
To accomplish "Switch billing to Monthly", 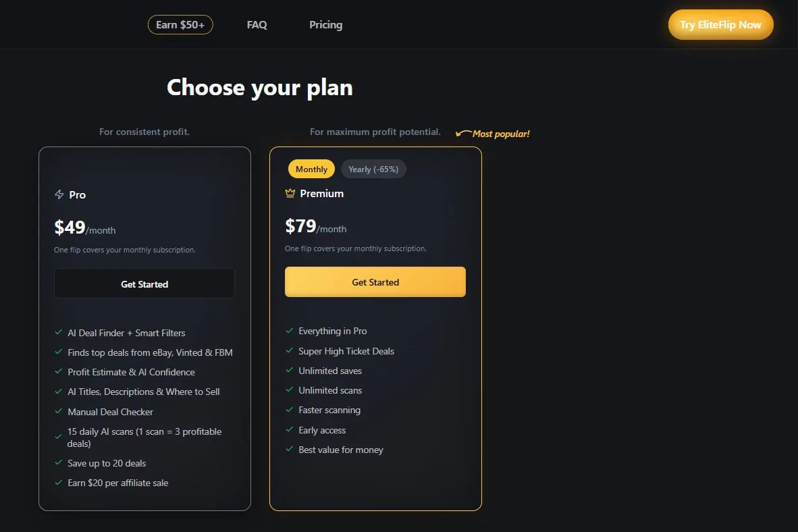I will [311, 169].
